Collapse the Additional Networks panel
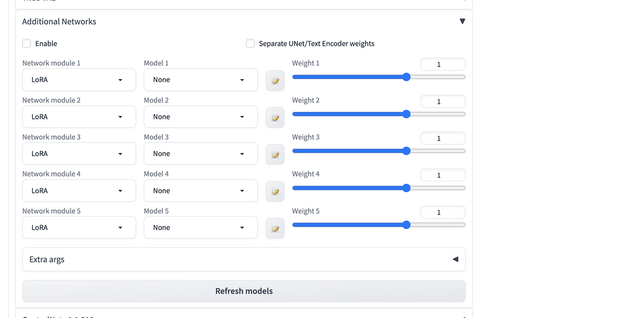 [462, 22]
